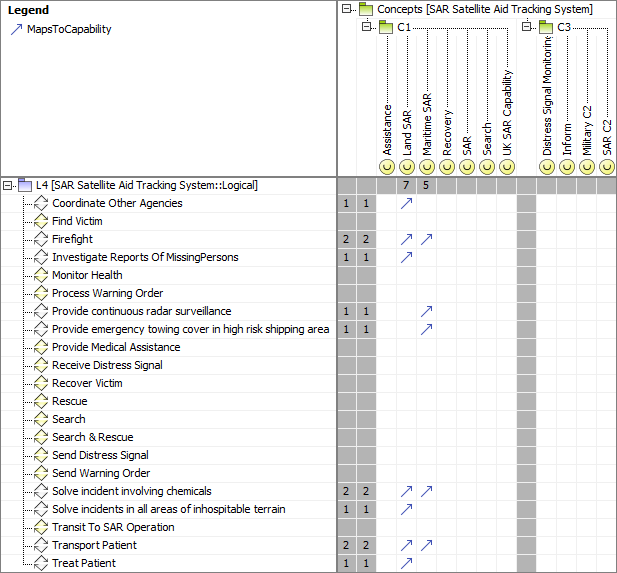Select the Provide emergency towing cover row
Screen dimensions: 617x573
(x=168, y=329)
